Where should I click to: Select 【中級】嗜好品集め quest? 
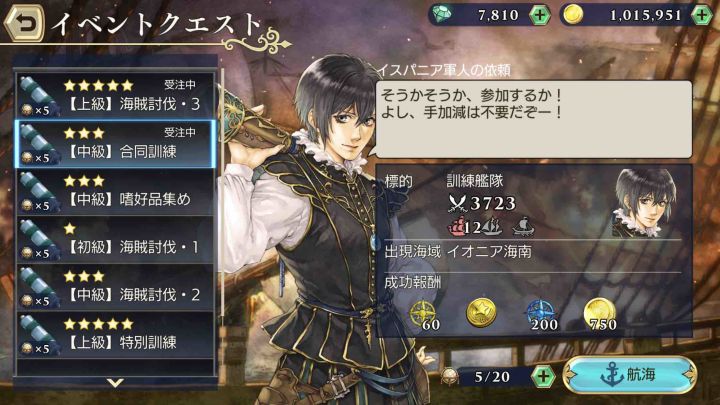coord(115,191)
